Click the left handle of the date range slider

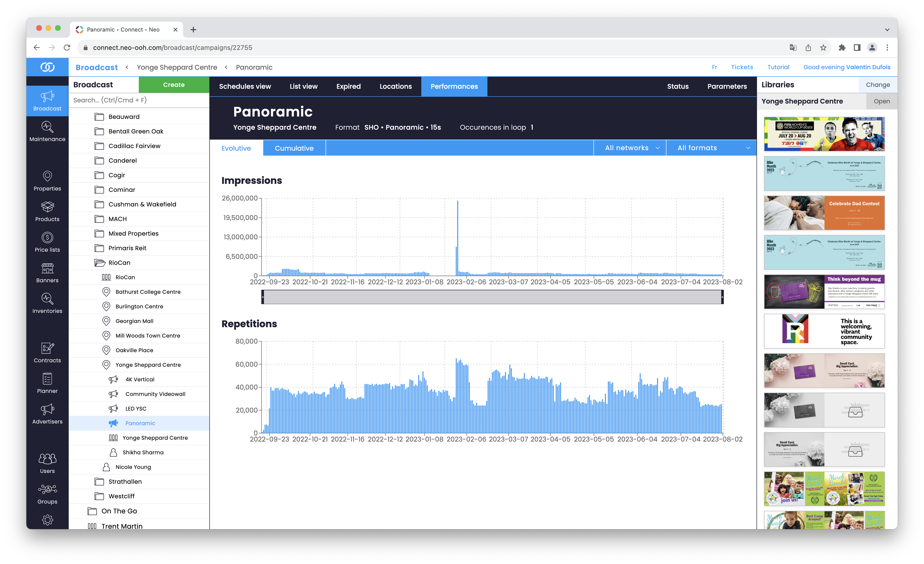click(x=263, y=297)
